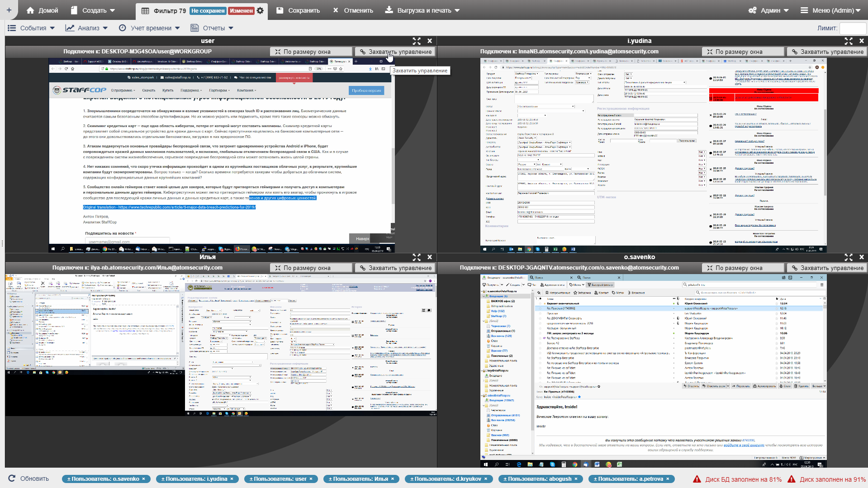868x488 pixels.
Task: Open the Отчеты menu
Action: pyautogui.click(x=212, y=28)
